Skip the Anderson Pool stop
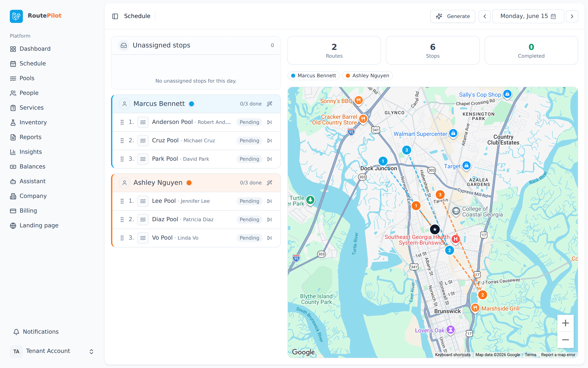Viewport: 588px width, 368px height. (x=269, y=122)
